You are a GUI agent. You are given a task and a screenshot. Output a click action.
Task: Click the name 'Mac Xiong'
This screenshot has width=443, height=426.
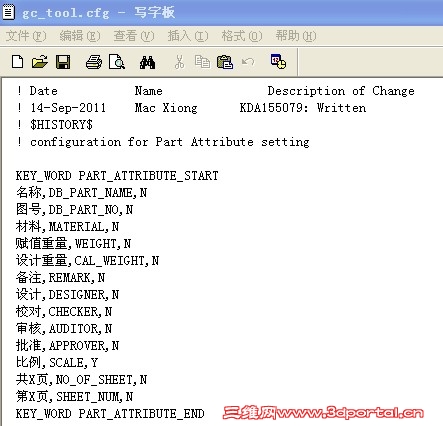click(x=166, y=108)
